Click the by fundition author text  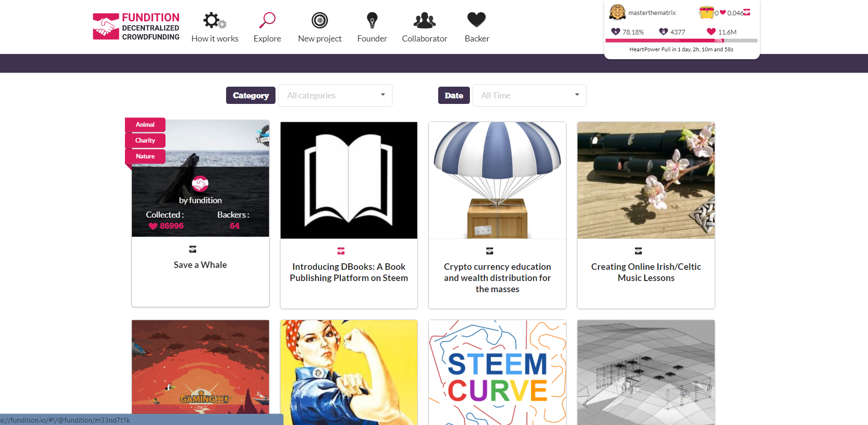(200, 200)
